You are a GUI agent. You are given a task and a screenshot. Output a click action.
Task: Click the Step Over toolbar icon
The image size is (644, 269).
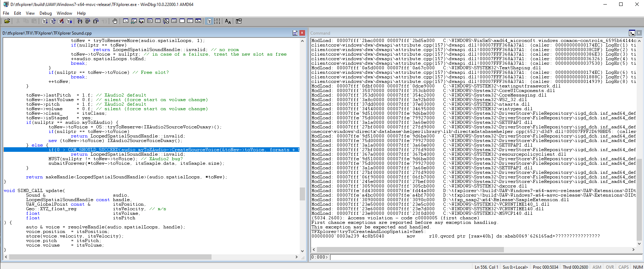[88, 21]
